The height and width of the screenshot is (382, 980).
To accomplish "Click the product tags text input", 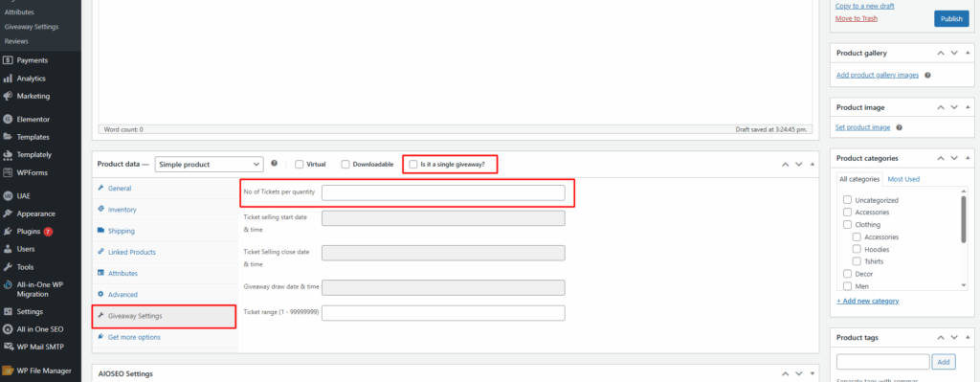I will point(883,361).
